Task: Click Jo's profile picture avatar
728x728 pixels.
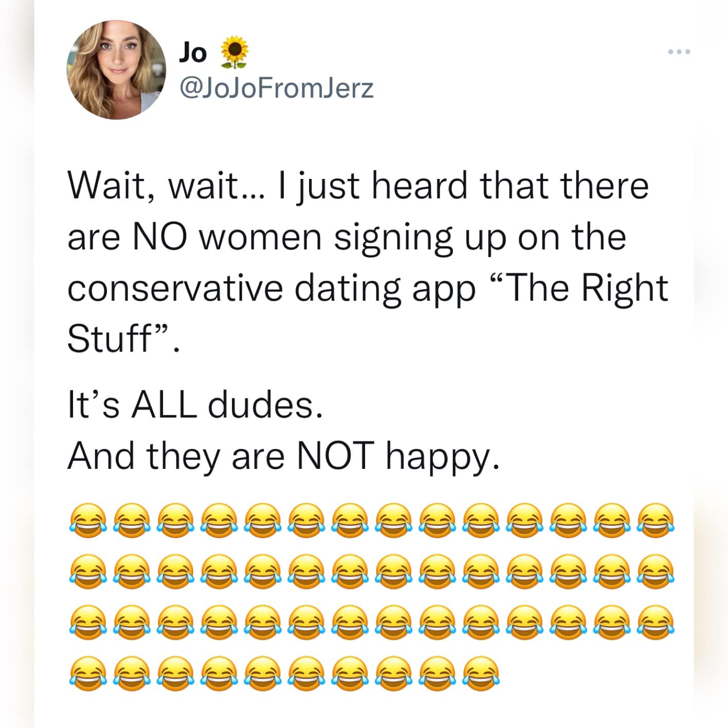Action: 116,69
